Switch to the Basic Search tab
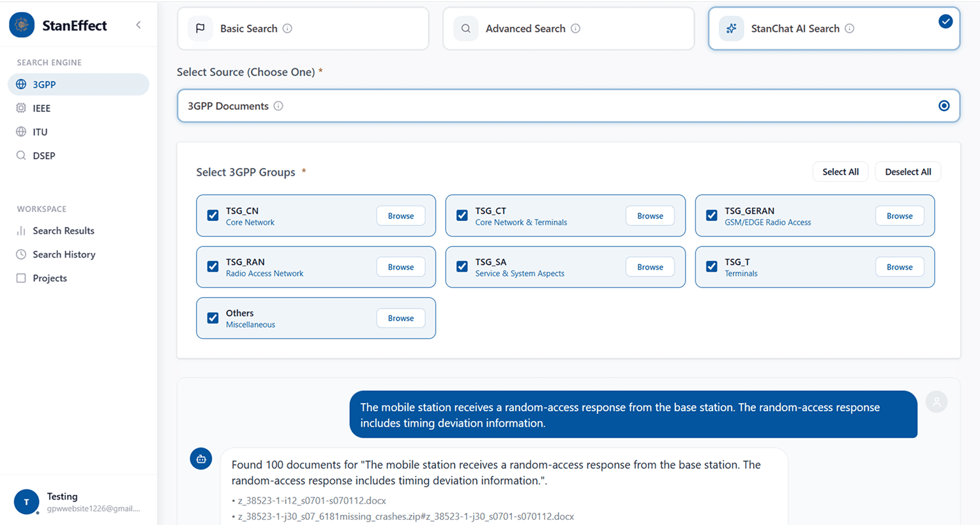 303,28
